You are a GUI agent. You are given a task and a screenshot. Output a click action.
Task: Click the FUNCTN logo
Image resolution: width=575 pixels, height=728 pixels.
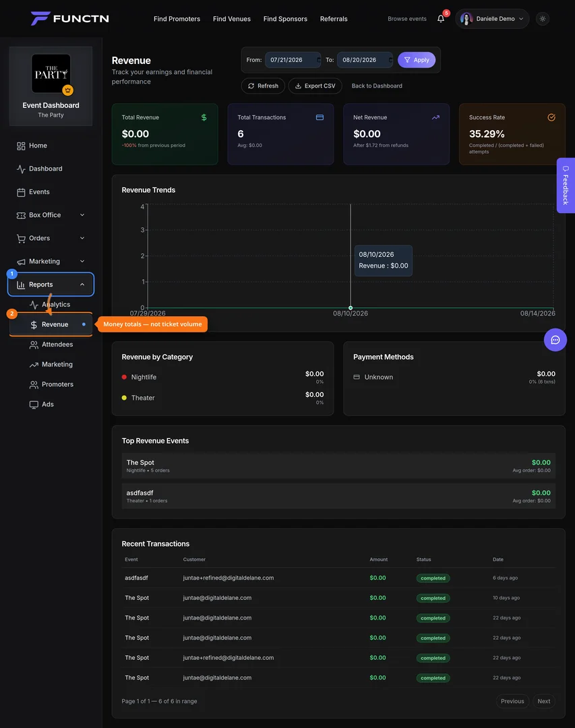69,19
